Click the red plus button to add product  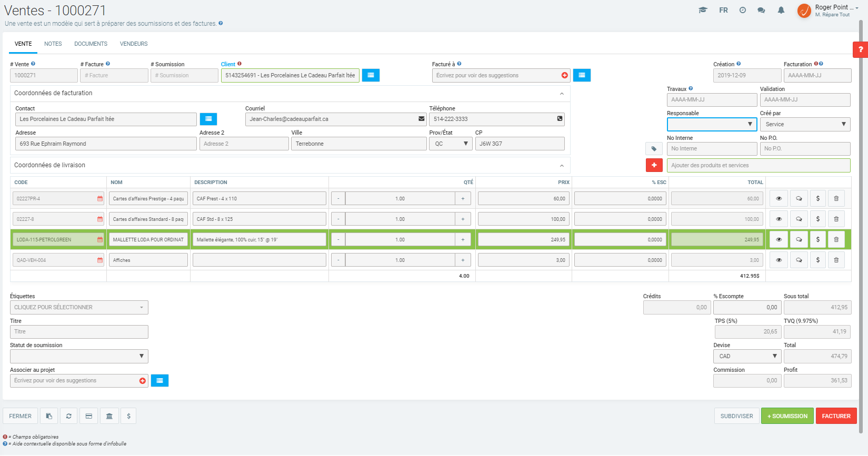654,165
